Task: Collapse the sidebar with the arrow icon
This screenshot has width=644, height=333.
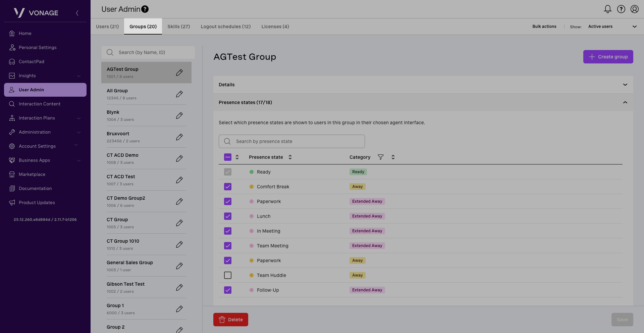Action: coord(77,13)
